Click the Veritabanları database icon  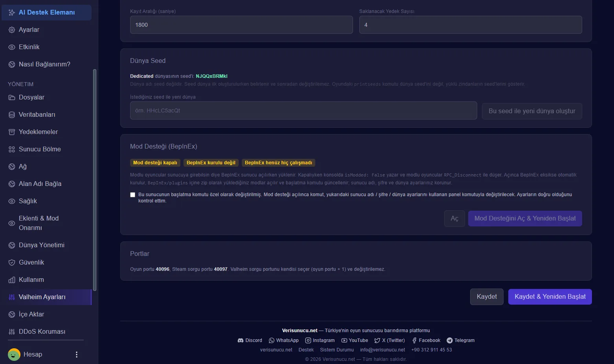click(x=12, y=115)
